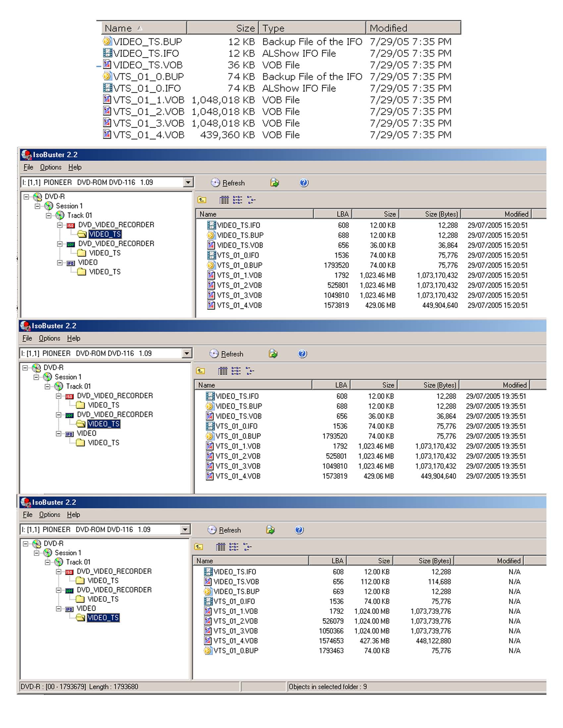The height and width of the screenshot is (728, 563).
Task: Click Refresh in the bottom IsoBuster window
Action: [225, 530]
